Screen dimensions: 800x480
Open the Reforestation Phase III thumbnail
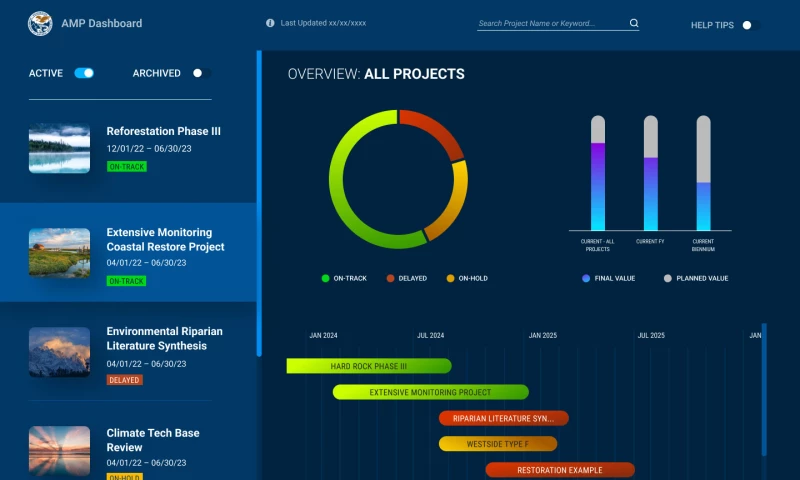[59, 148]
